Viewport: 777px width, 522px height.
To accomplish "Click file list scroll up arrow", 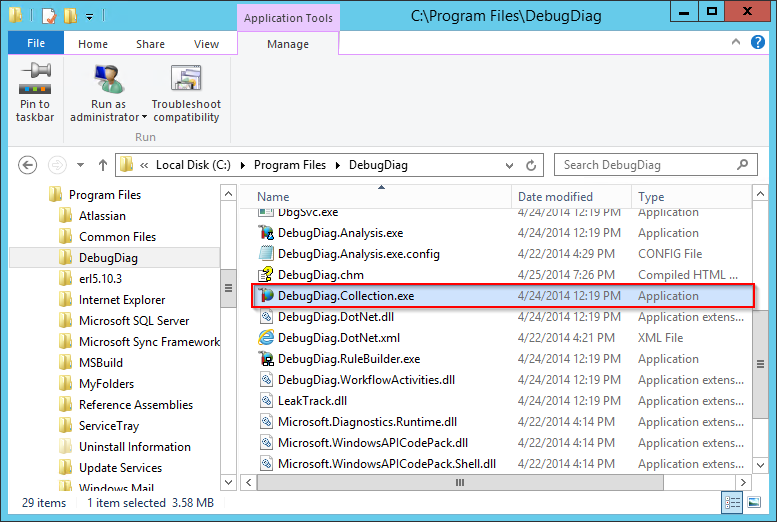I will pos(760,194).
